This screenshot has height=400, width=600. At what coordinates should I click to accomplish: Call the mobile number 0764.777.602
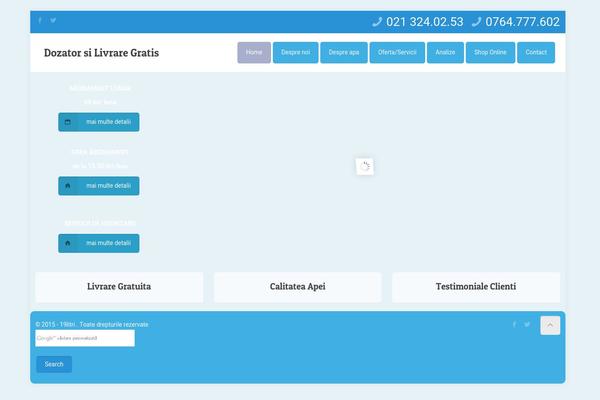[522, 22]
